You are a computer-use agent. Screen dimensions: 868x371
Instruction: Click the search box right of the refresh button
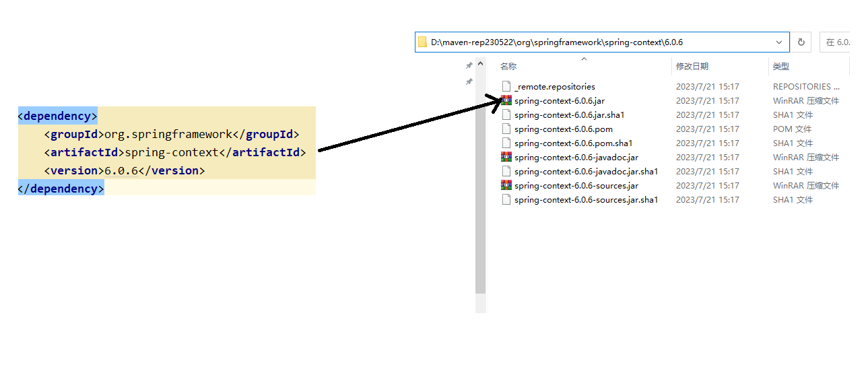(835, 42)
